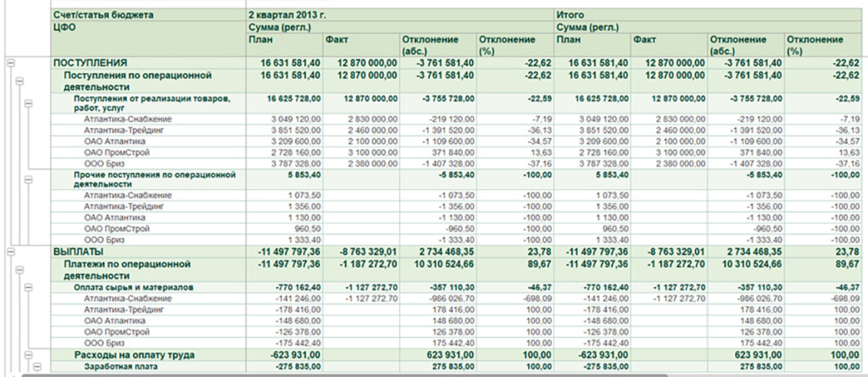Click Отклонение (абс.) header under 2 квартал

[x=431, y=45]
